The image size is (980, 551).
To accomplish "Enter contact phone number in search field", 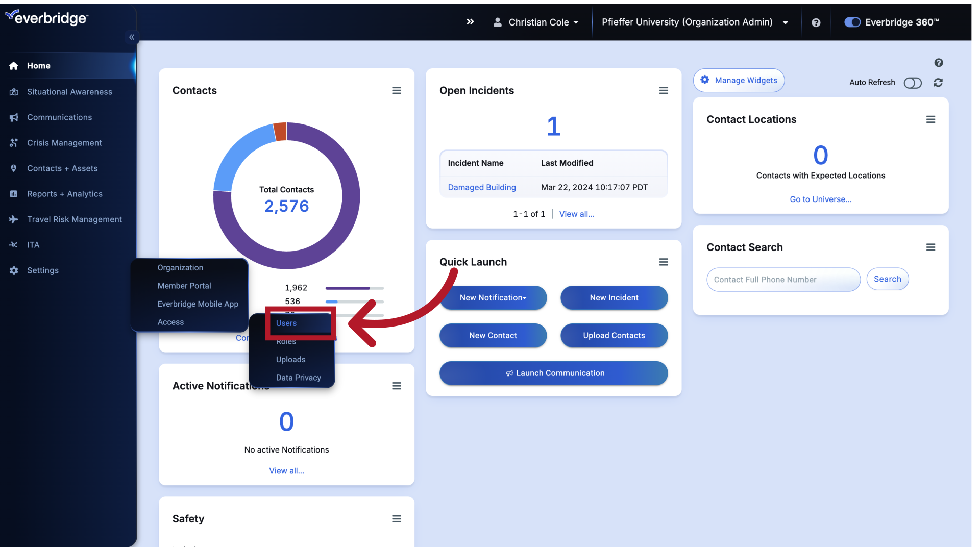I will 783,279.
